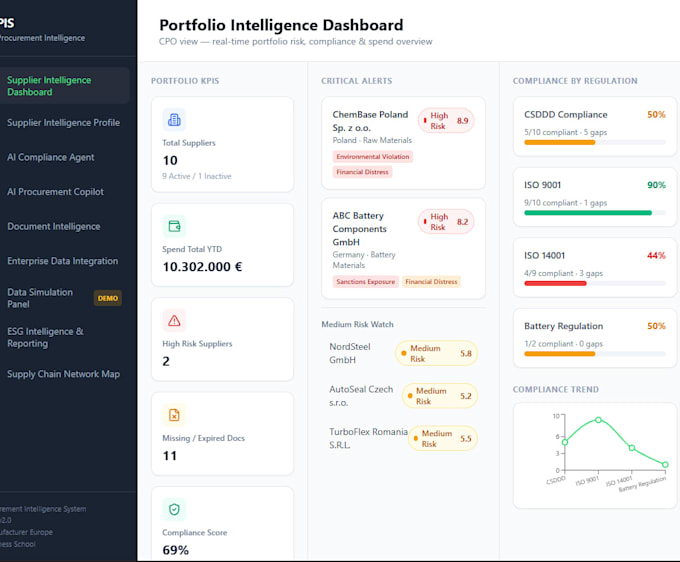Open CSDDD Compliance card title
680x562 pixels.
pyautogui.click(x=566, y=114)
